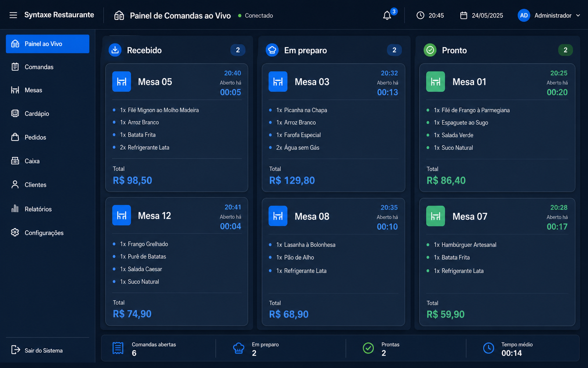Click the Pronto checkmark icon

(430, 50)
